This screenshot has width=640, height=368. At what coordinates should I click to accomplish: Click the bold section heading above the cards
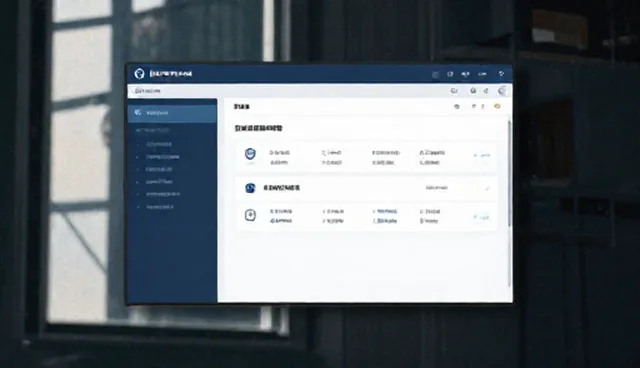click(258, 128)
